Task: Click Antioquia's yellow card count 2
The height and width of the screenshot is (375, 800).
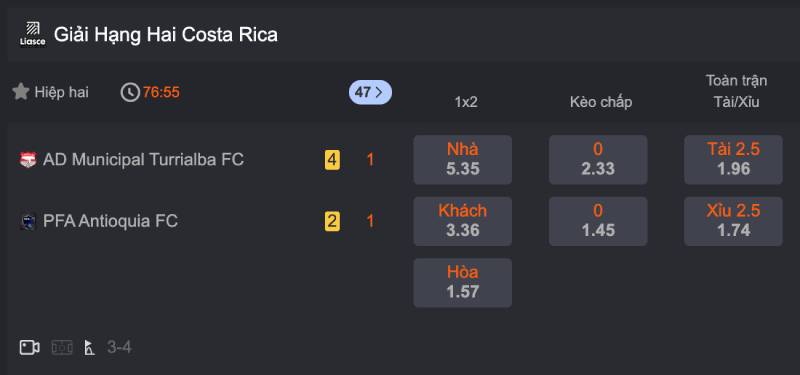Action: (x=332, y=221)
